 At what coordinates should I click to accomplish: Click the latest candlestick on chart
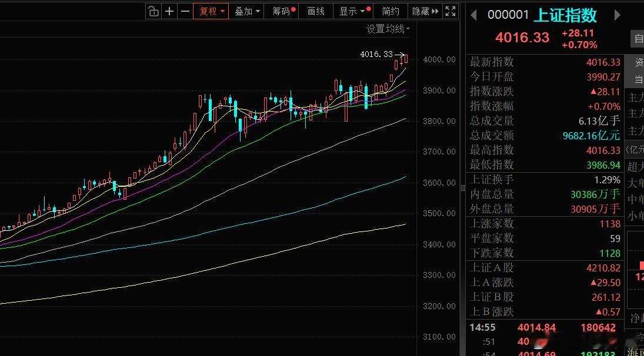(406, 58)
